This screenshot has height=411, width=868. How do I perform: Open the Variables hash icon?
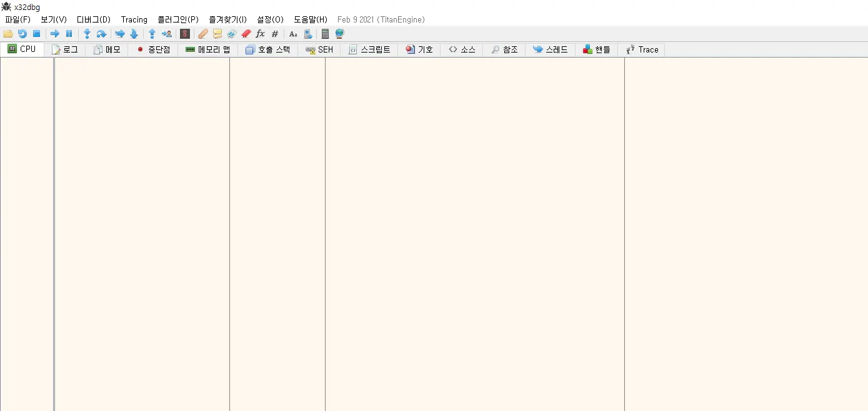(x=275, y=34)
